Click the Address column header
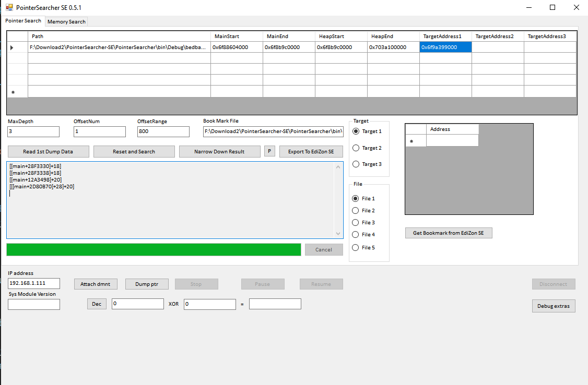This screenshot has width=588, height=385. 452,129
